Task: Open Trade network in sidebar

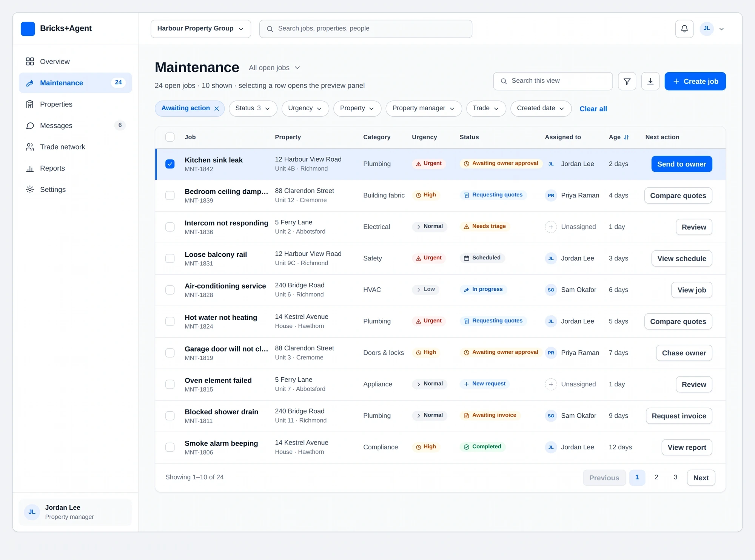Action: click(x=75, y=147)
